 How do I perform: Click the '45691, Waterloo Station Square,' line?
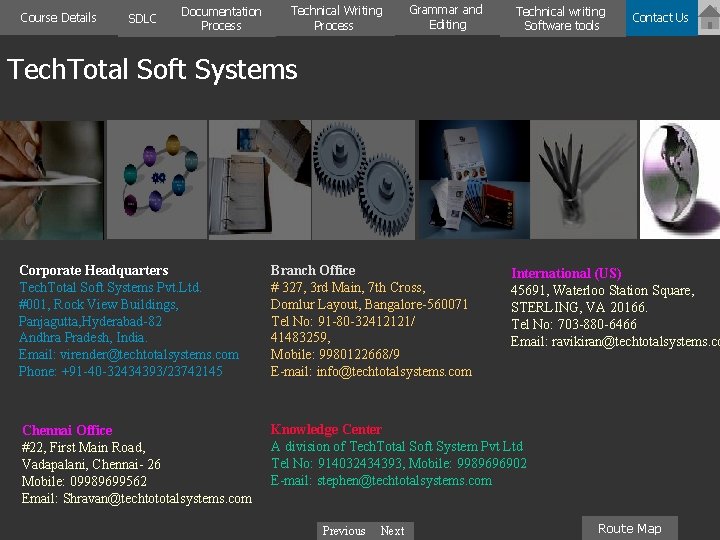[602, 291]
